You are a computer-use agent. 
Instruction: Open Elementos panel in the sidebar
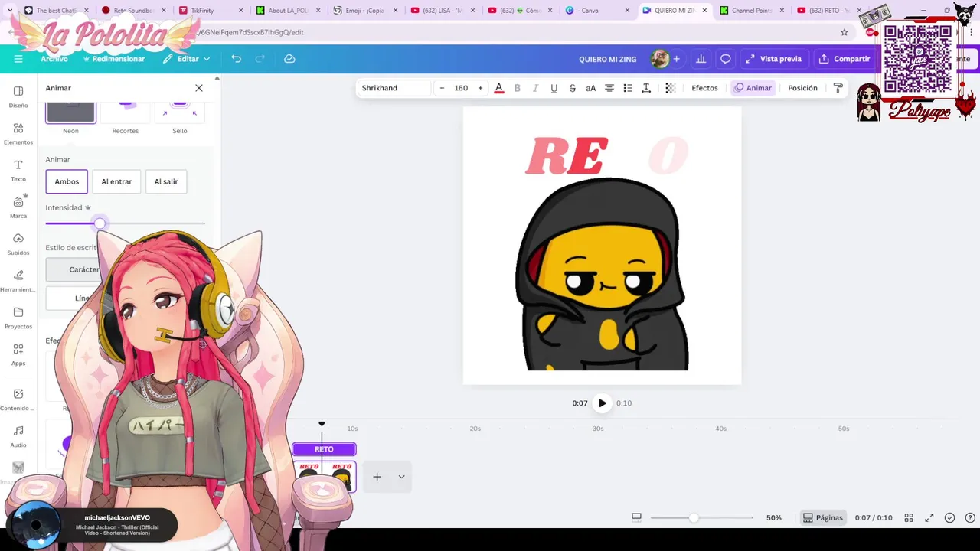(x=18, y=133)
